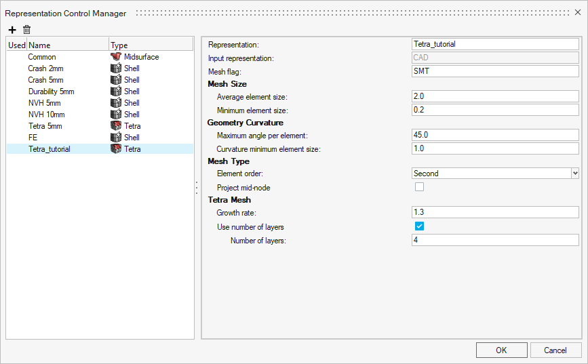
Task: Click the Tetra icon beside Tetra_tutorial
Action: [x=115, y=149]
